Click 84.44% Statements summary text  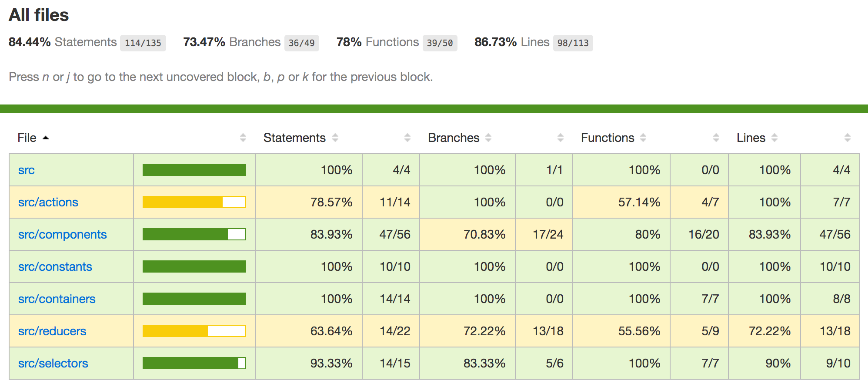[63, 42]
